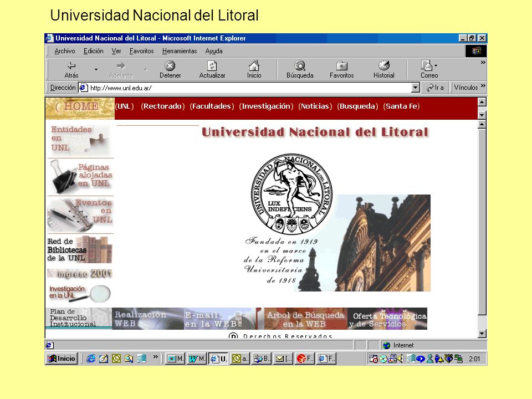Open Investigación en la UNL magnifier banner

click(80, 293)
